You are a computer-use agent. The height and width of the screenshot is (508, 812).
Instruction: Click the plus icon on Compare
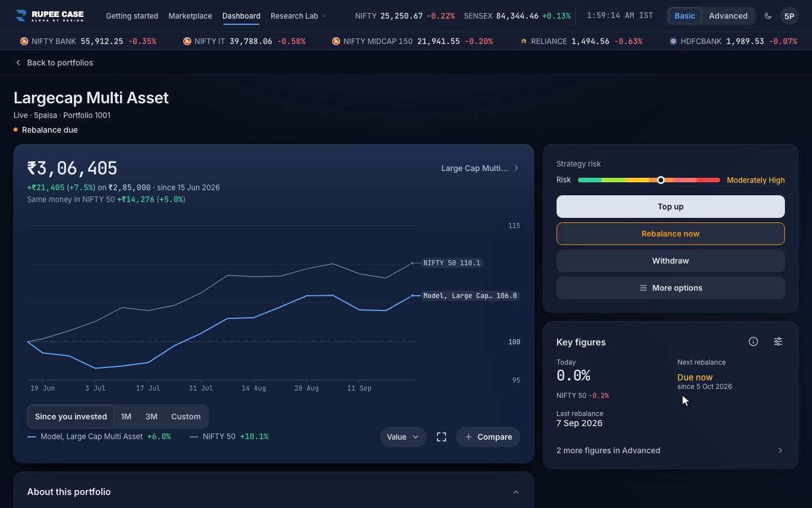[x=469, y=437]
